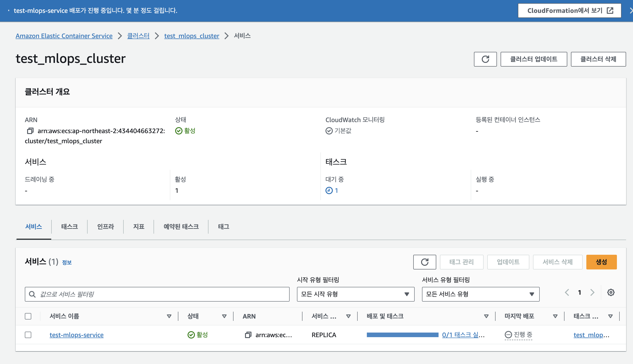Click the service filter search field
Viewport: 633px width, 364px height.
tap(160, 294)
